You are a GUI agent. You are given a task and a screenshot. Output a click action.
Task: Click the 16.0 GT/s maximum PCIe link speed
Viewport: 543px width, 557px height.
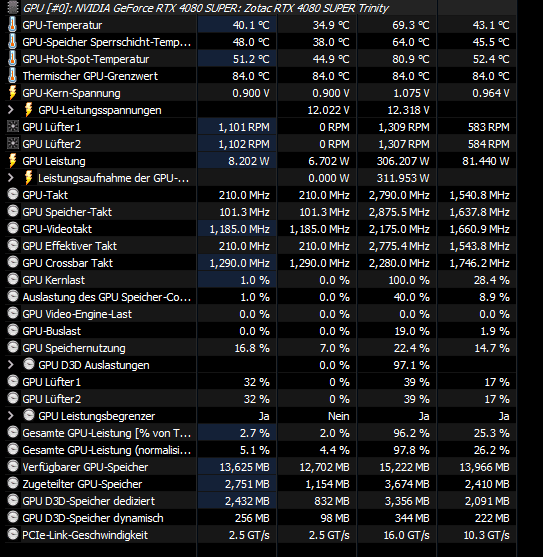(407, 535)
